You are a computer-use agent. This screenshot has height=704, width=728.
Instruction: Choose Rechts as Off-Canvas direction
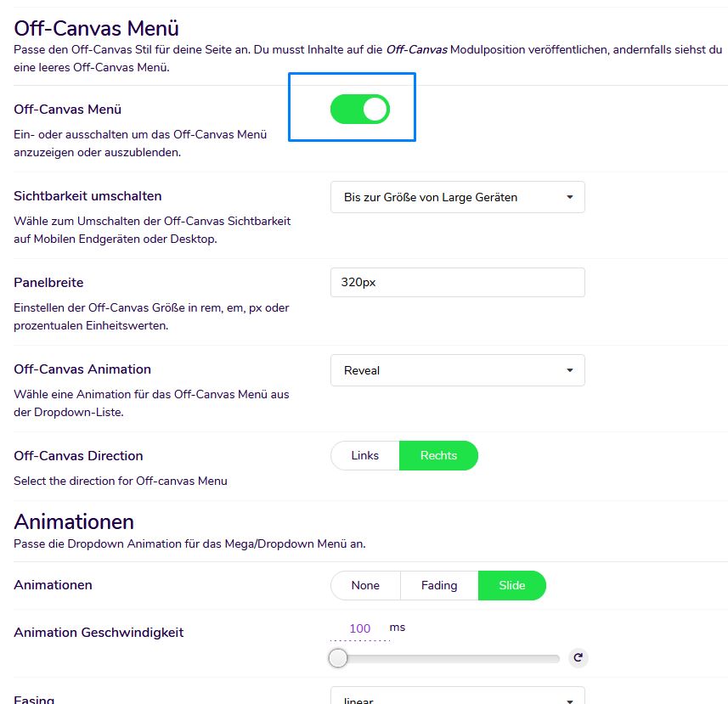click(x=438, y=455)
